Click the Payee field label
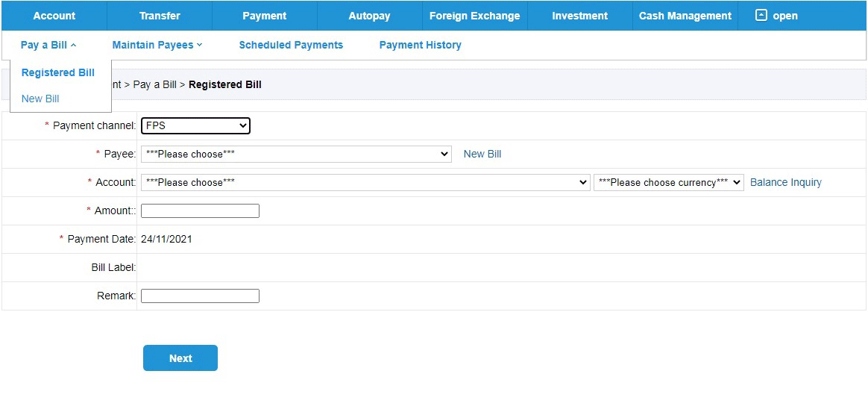Image resolution: width=868 pixels, height=418 pixels. (119, 154)
